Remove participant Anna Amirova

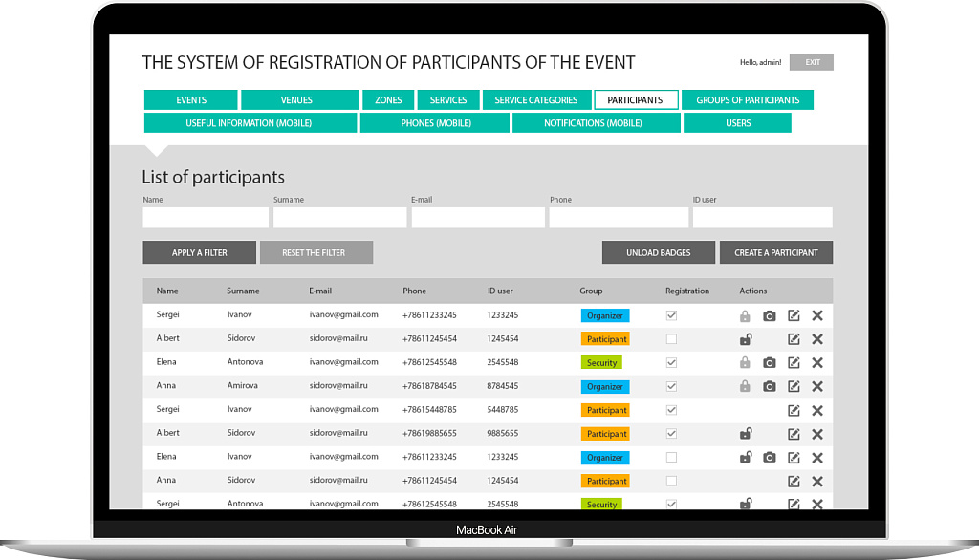tap(817, 386)
